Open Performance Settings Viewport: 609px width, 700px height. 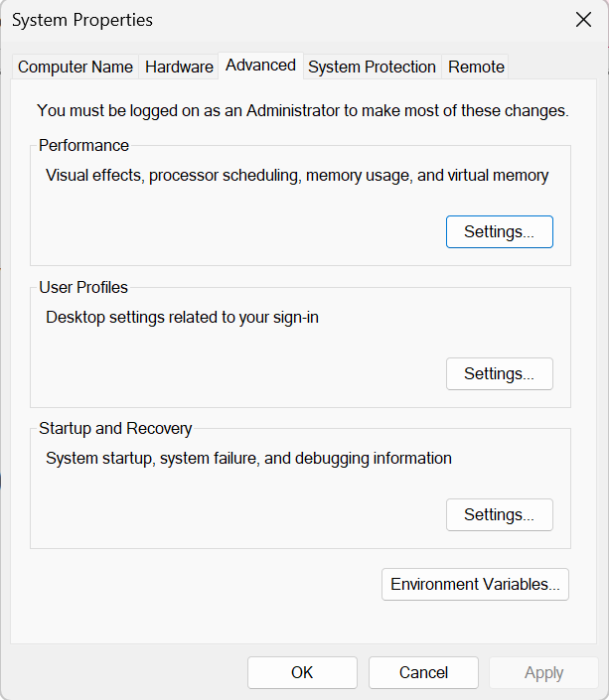(499, 231)
